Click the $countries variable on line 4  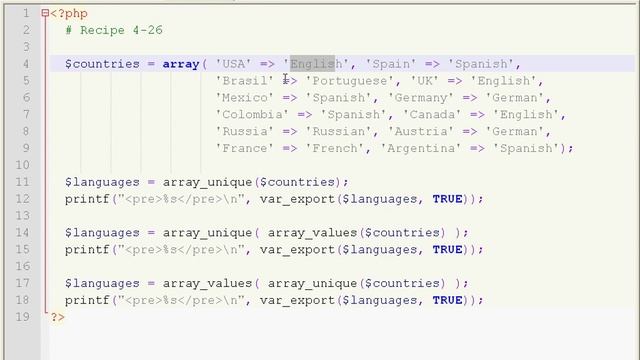102,64
